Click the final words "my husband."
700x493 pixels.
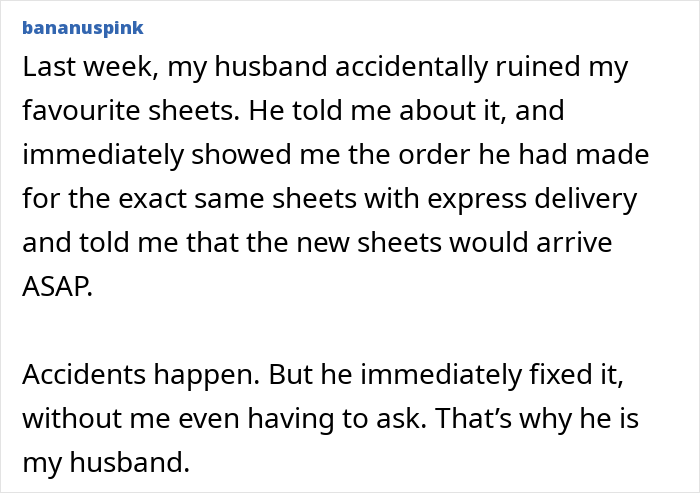(x=106, y=463)
